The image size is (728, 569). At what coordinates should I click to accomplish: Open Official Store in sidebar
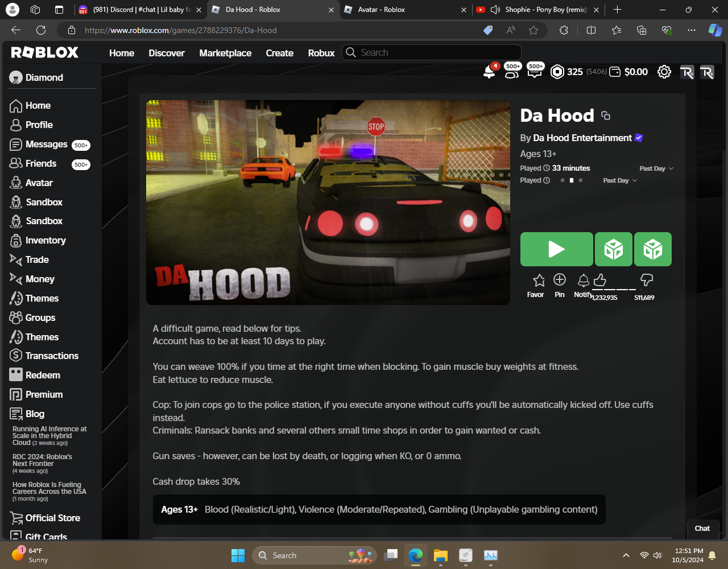(x=45, y=518)
